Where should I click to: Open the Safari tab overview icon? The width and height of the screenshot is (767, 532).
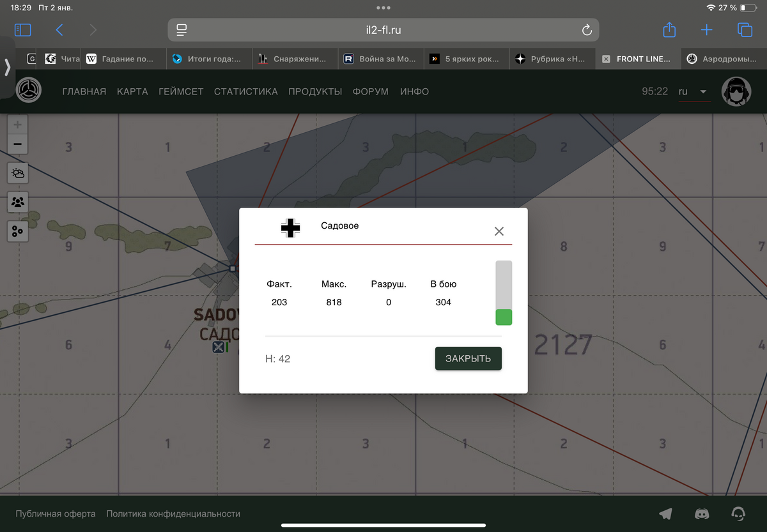744,30
